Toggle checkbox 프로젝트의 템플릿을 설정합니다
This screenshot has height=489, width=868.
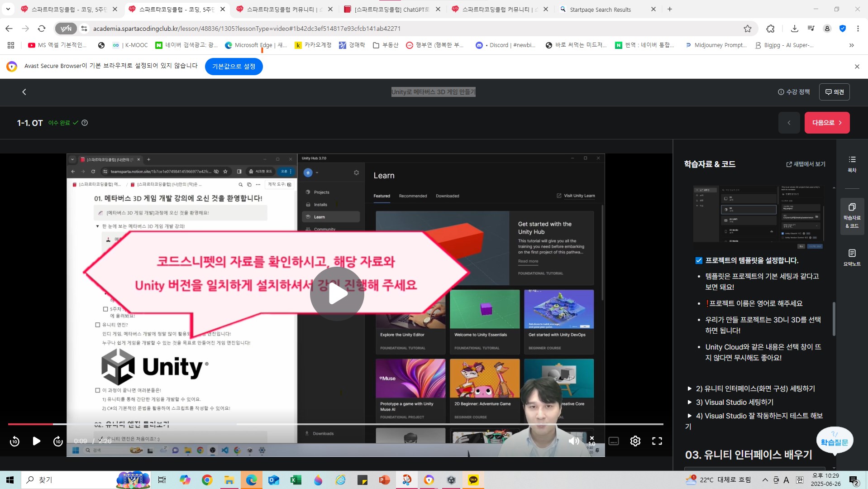(699, 260)
